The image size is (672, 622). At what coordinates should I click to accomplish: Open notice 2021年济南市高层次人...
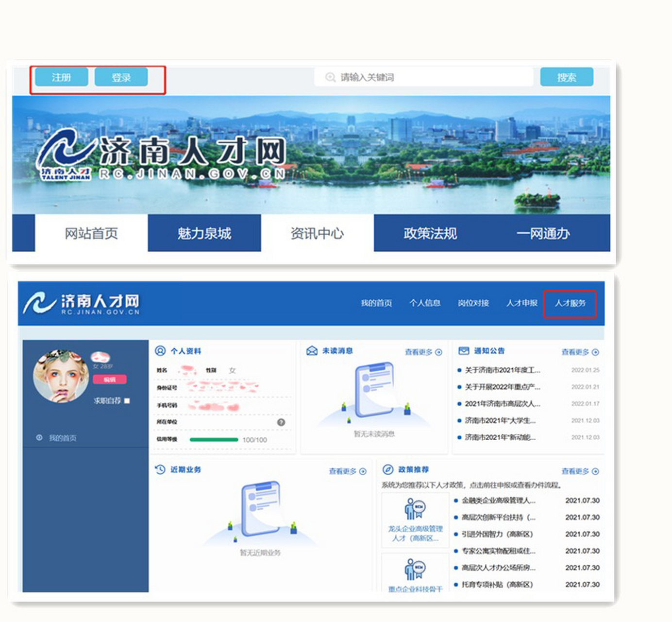click(503, 404)
